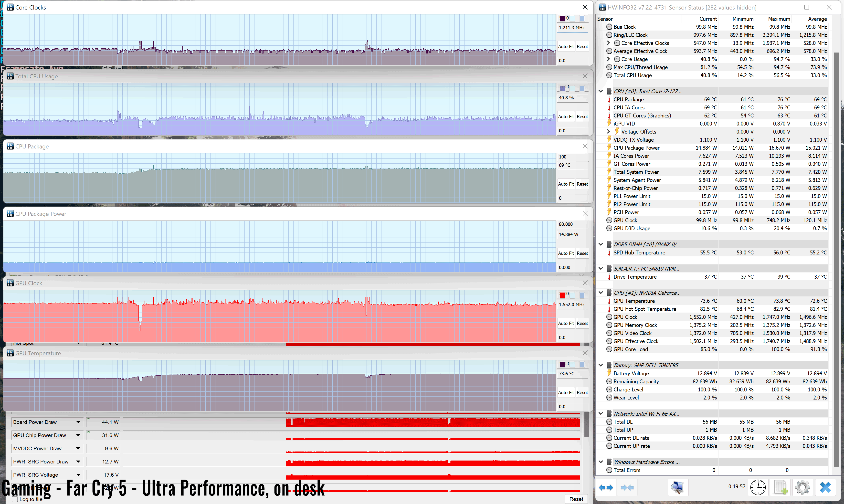The image size is (844, 504).
Task: Click Reset in Total CPU Usage graph
Action: click(x=582, y=116)
